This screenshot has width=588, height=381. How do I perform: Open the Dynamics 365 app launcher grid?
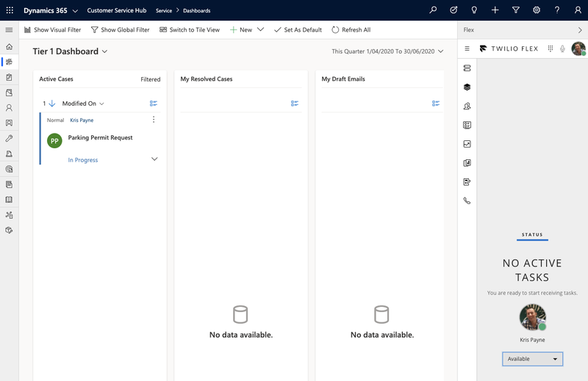coord(10,10)
